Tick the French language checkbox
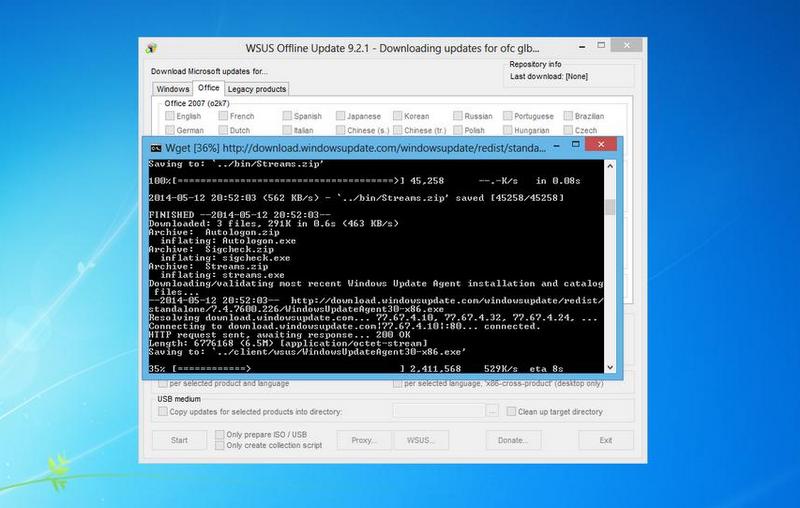The width and height of the screenshot is (800, 508). coord(223,116)
